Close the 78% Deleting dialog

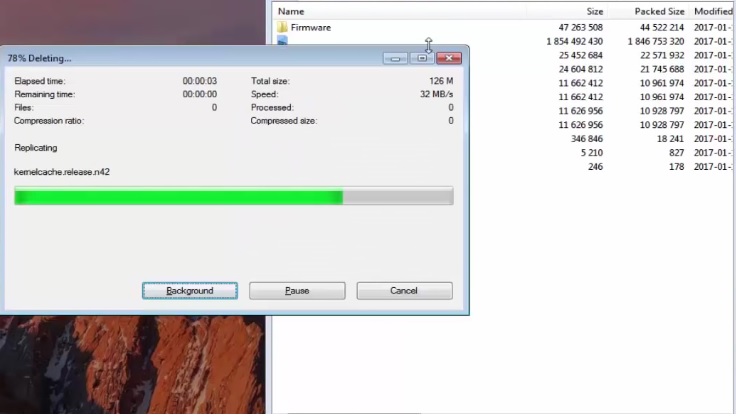click(x=449, y=58)
